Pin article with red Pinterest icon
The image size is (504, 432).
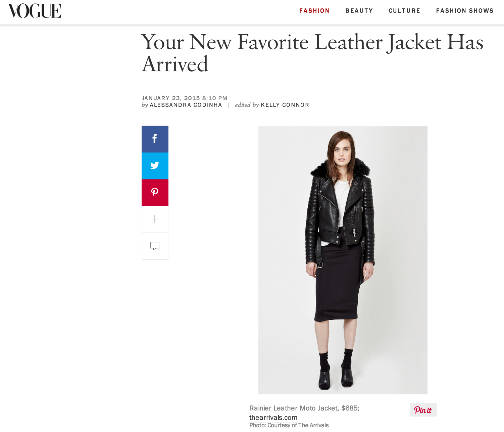pyautogui.click(x=155, y=192)
